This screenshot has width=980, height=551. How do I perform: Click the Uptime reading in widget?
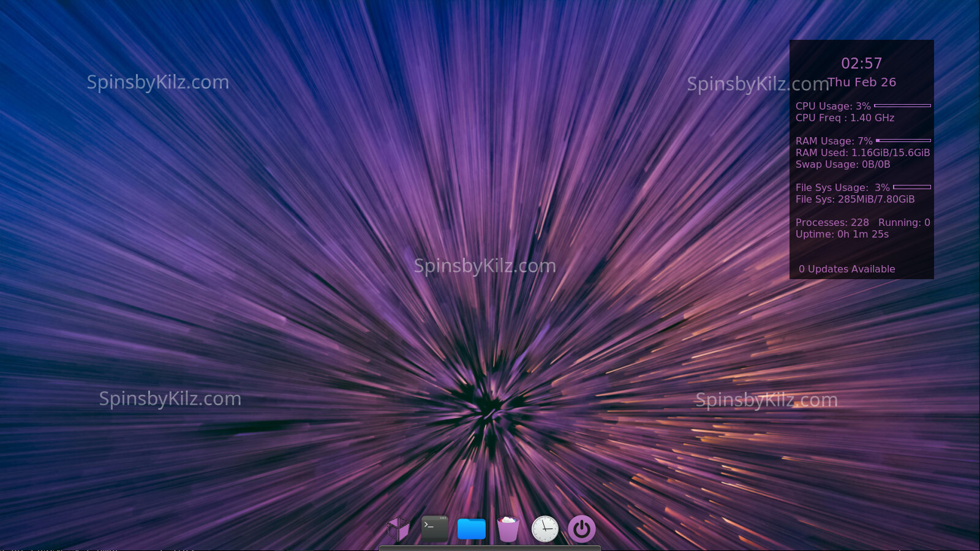click(x=842, y=234)
